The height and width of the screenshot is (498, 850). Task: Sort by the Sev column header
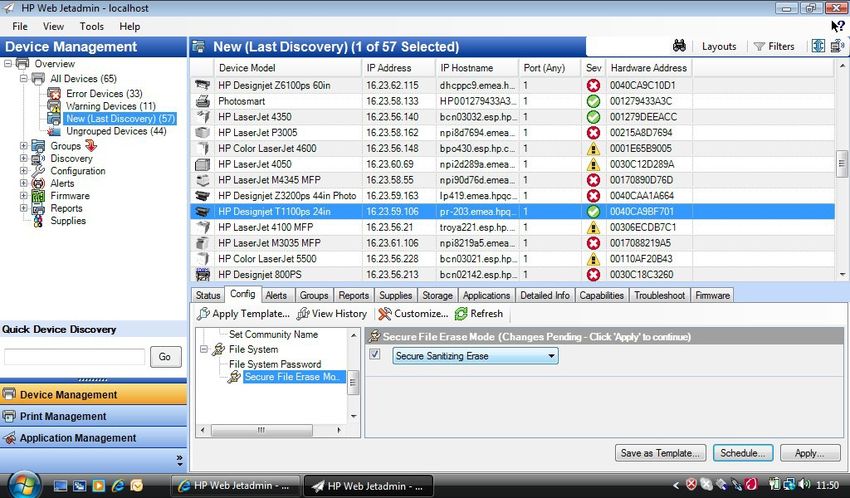(594, 68)
